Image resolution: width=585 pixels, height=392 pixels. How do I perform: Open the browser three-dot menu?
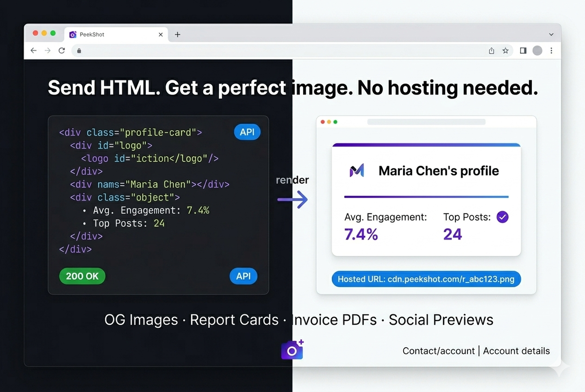[551, 50]
